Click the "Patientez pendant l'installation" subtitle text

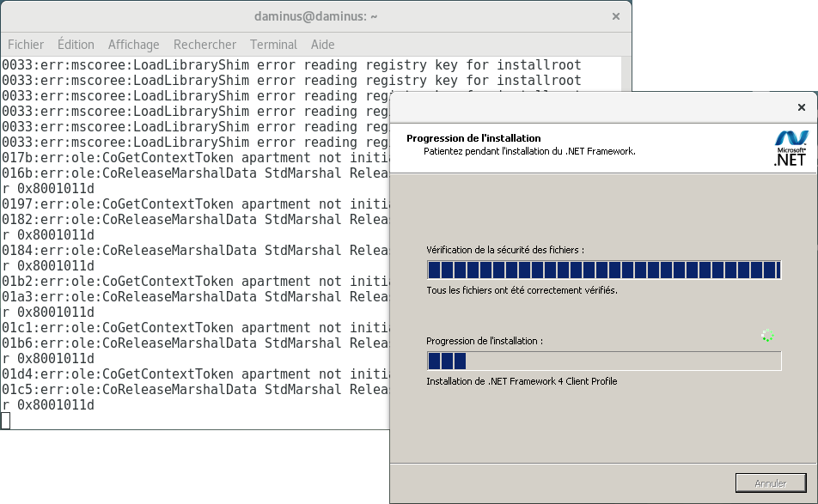(x=529, y=150)
